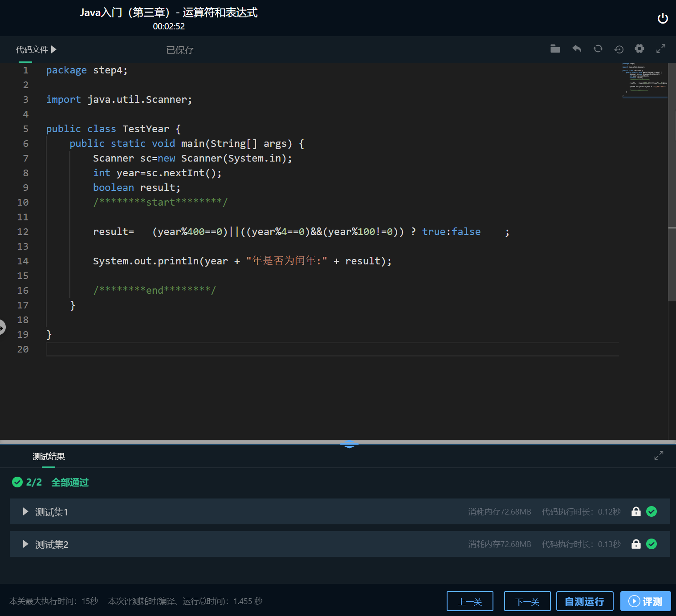
Task: Click the 评测 submission button
Action: click(645, 601)
